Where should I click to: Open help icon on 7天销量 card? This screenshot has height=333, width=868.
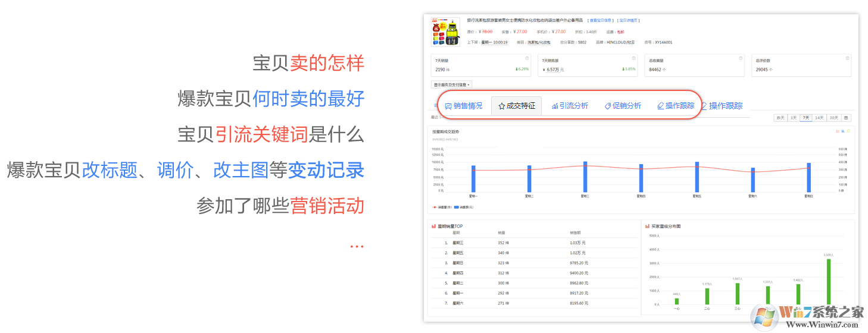click(527, 58)
